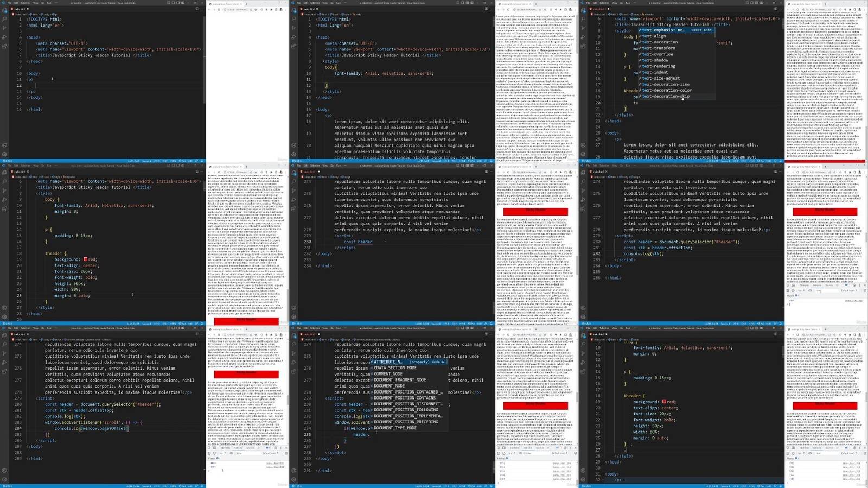Open Run and Debug, frame with swatch and no console
Image resolution: width=868 pixels, height=488 pixels.
(4, 200)
